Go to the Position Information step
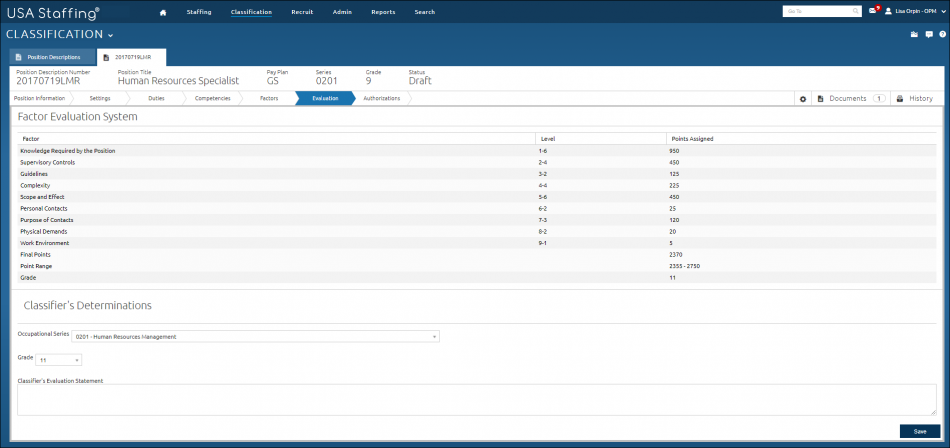Image resolution: width=950 pixels, height=448 pixels. click(39, 98)
